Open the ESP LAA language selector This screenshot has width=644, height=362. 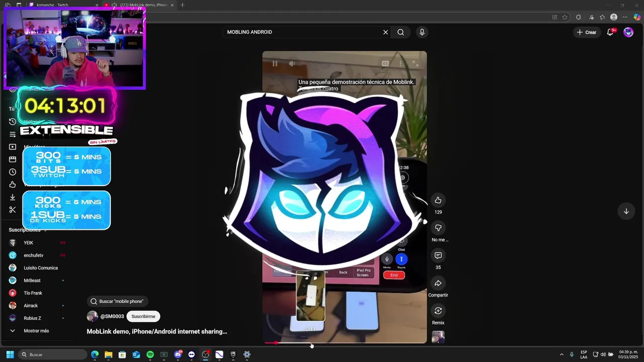coord(584,354)
